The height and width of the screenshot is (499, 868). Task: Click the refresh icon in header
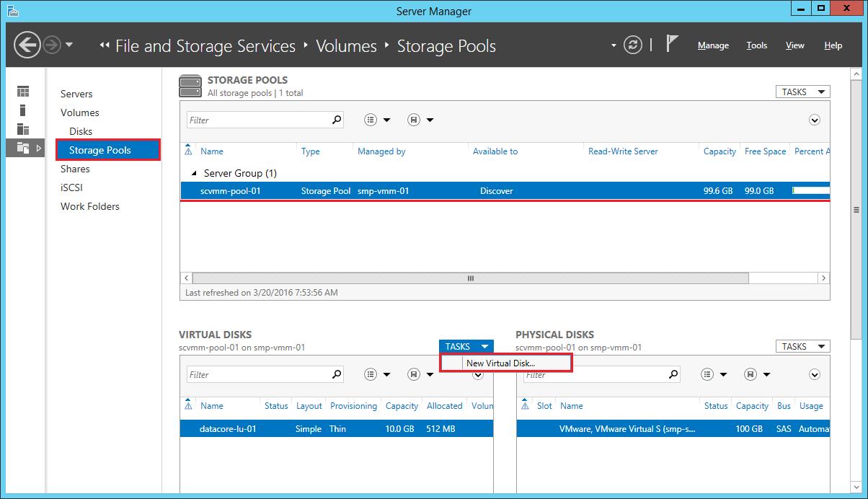(x=632, y=45)
